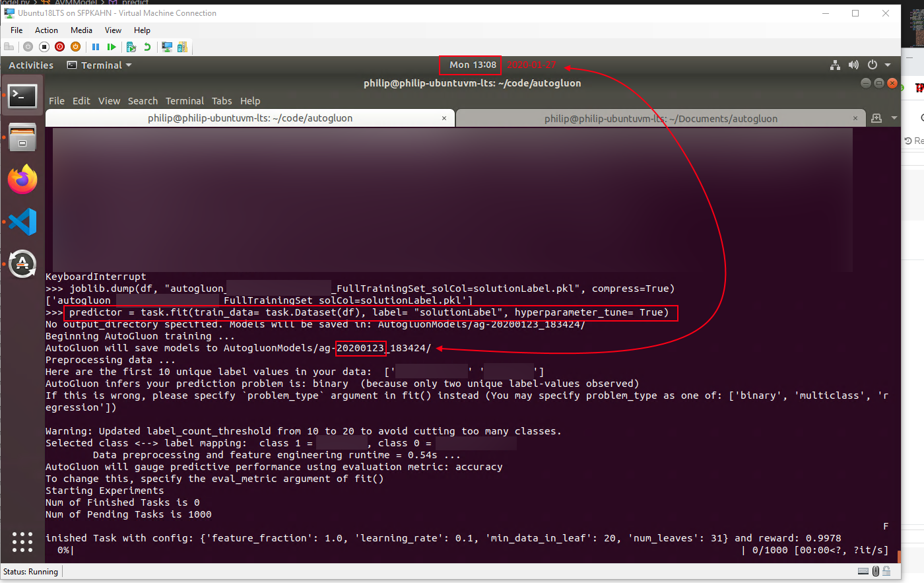Launch Firefox from the Ubuntu dock
This screenshot has height=583, width=924.
22,180
